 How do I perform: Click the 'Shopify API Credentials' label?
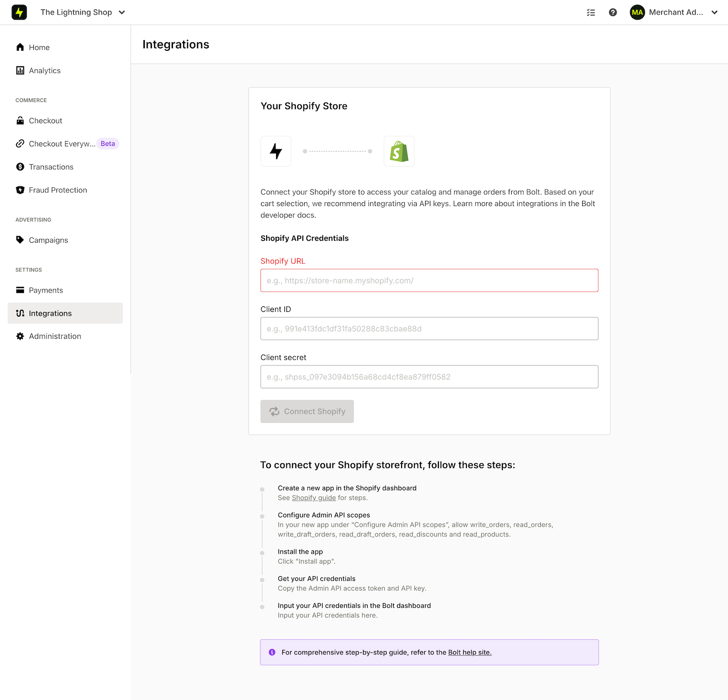coord(305,239)
